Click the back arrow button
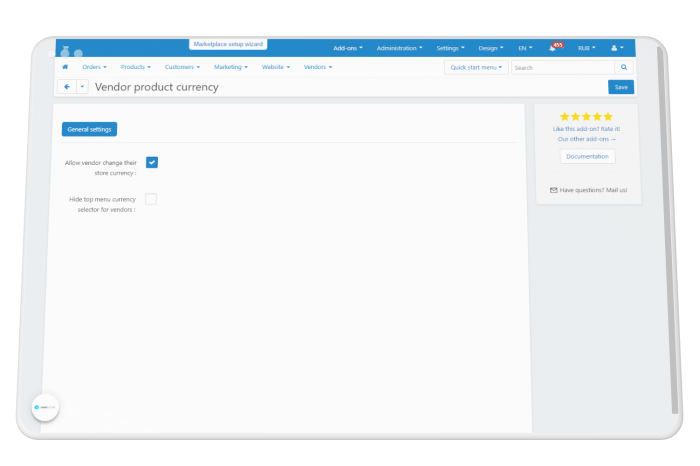This screenshot has width=700, height=466. (x=67, y=87)
